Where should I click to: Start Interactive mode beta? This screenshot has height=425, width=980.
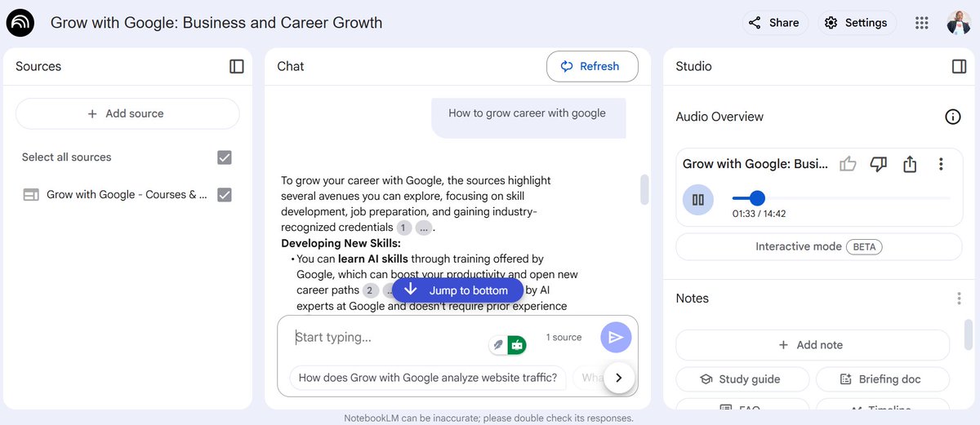coord(819,246)
